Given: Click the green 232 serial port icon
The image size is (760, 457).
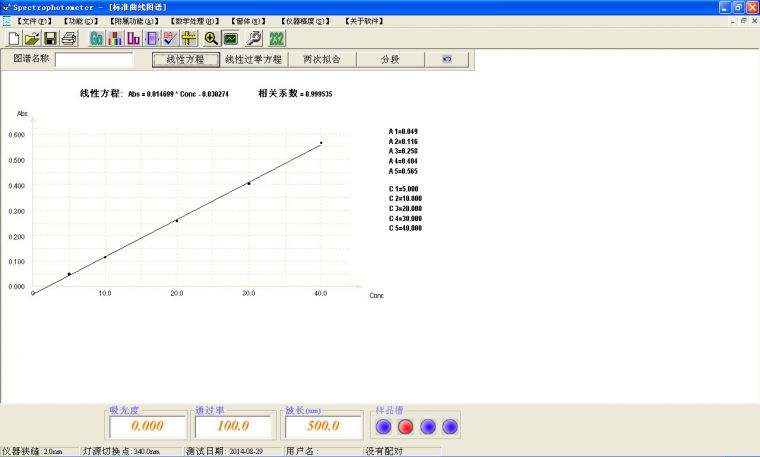Looking at the screenshot, I should 277,39.
